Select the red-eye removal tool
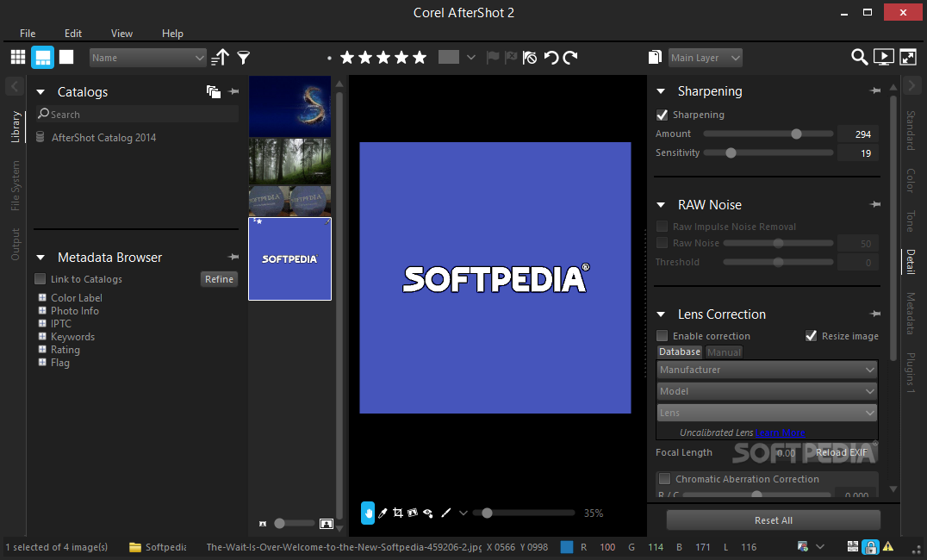The height and width of the screenshot is (560, 927). (x=428, y=513)
